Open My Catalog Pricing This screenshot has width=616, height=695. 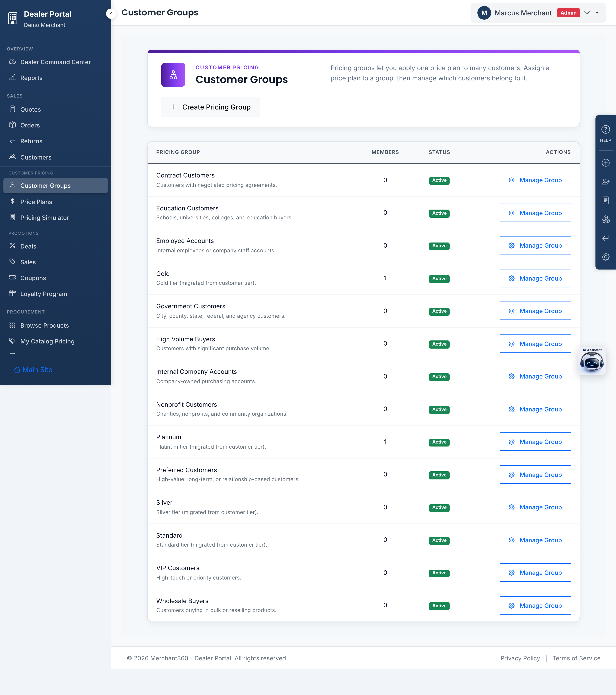(x=55, y=341)
